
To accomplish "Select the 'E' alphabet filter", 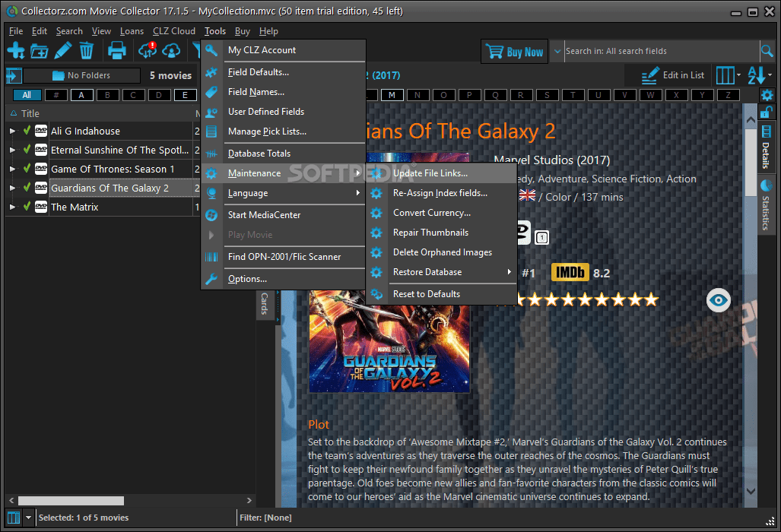I will (186, 95).
